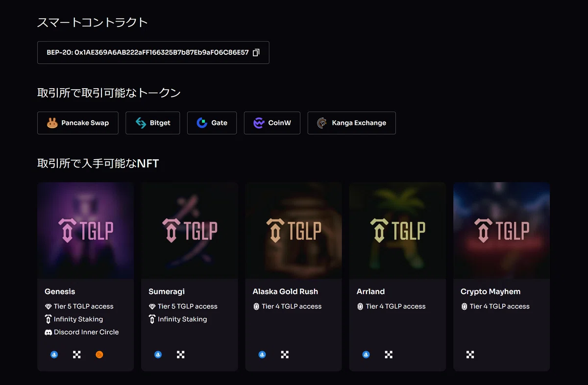Viewport: 588px width, 385px height.
Task: Open Arrland NFT on OKX marketplace
Action: 389,355
